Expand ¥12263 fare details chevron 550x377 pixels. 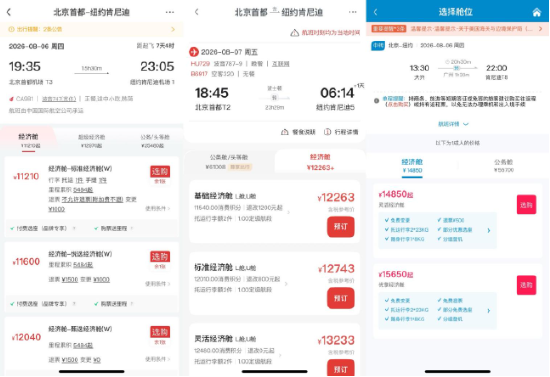click(288, 212)
